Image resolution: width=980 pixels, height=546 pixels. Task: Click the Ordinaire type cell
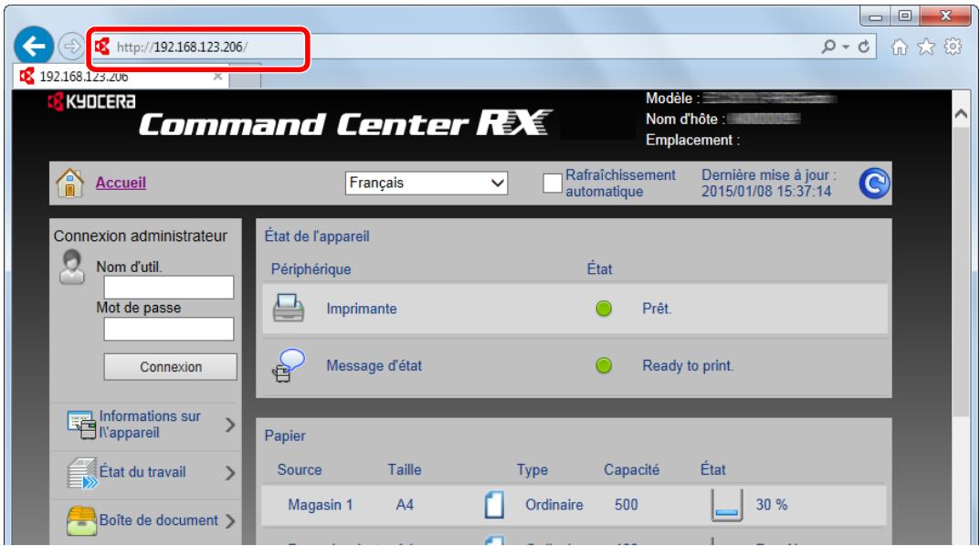click(553, 505)
